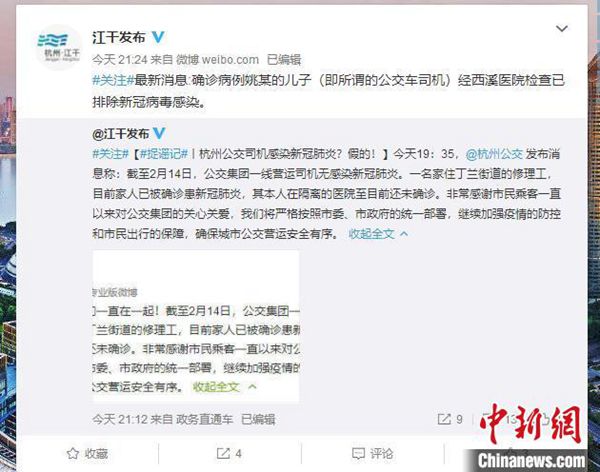The width and height of the screenshot is (600, 472).
Task: Open the 今天 21:24 timestamp of main post
Action: [120, 60]
